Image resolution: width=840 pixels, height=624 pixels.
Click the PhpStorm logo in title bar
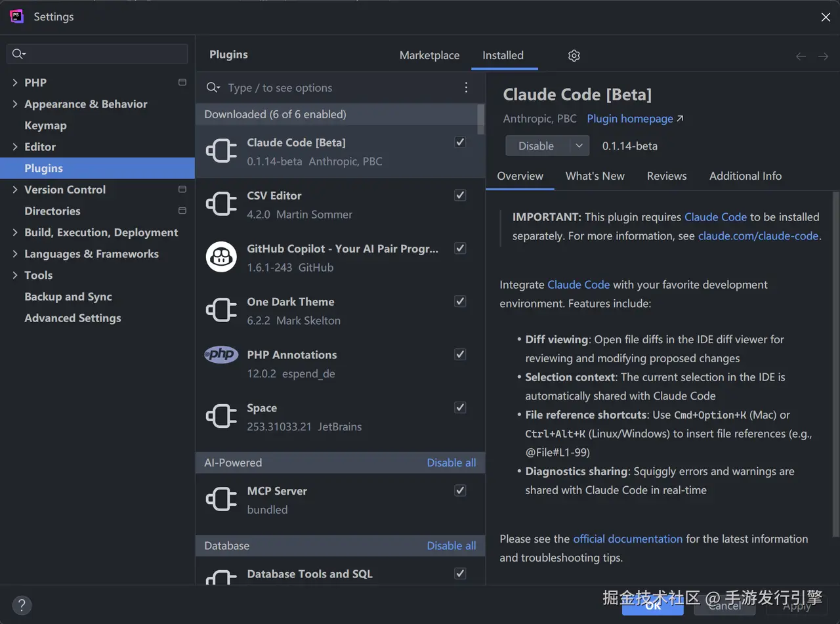coord(17,17)
